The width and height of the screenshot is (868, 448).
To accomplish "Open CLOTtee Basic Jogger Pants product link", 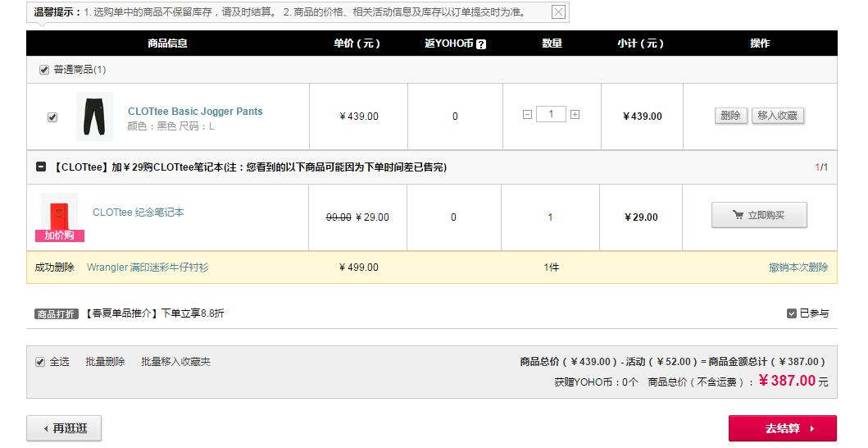I will click(195, 112).
